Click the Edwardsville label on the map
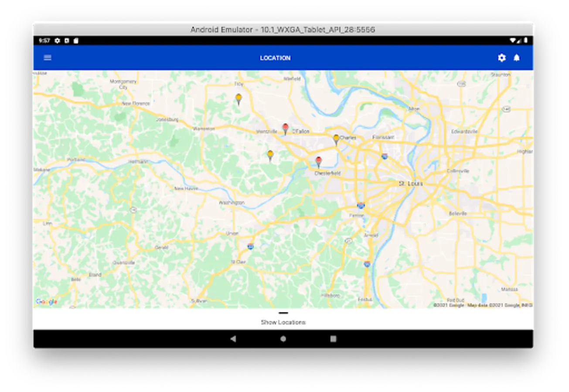Screen dimensions: 569x392 (465, 131)
